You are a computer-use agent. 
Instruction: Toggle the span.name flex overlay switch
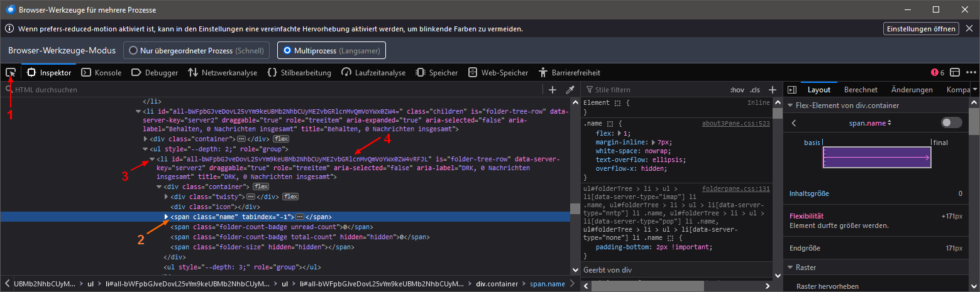(951, 122)
